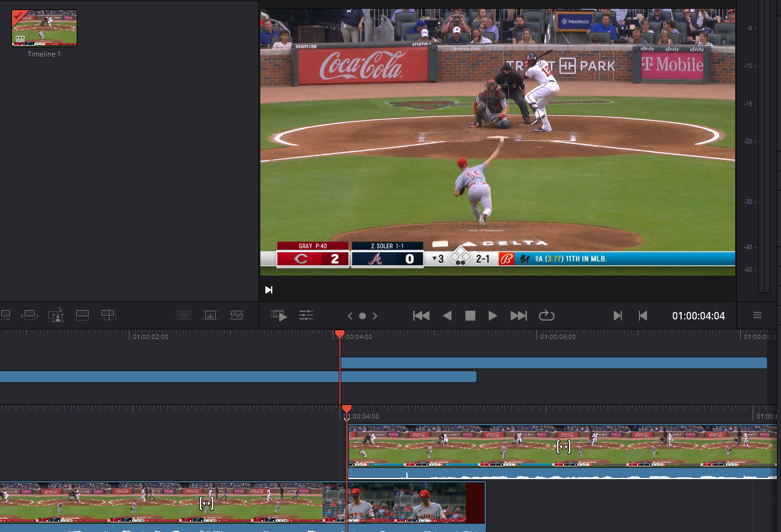
Task: Click the viewer video image
Action: tap(497, 141)
